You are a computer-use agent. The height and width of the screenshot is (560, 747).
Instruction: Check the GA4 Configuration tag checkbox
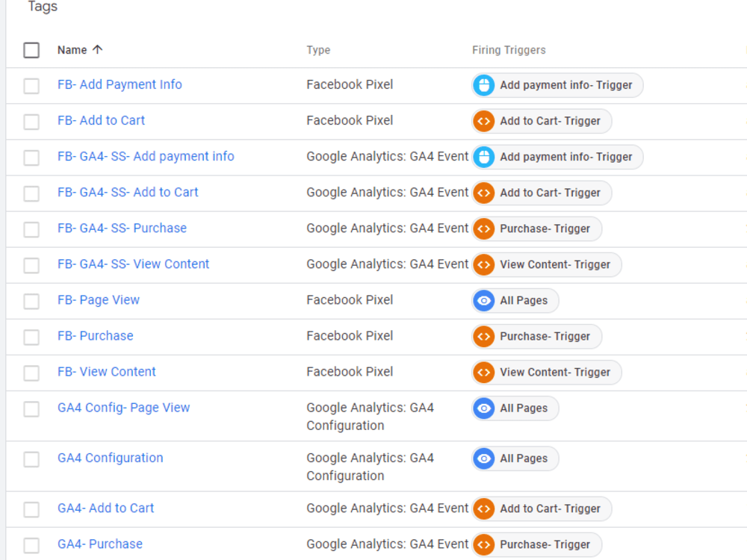tap(31, 459)
